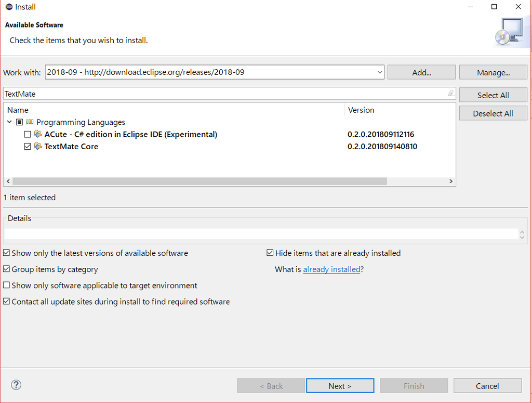Open help with the question mark icon

tap(16, 385)
